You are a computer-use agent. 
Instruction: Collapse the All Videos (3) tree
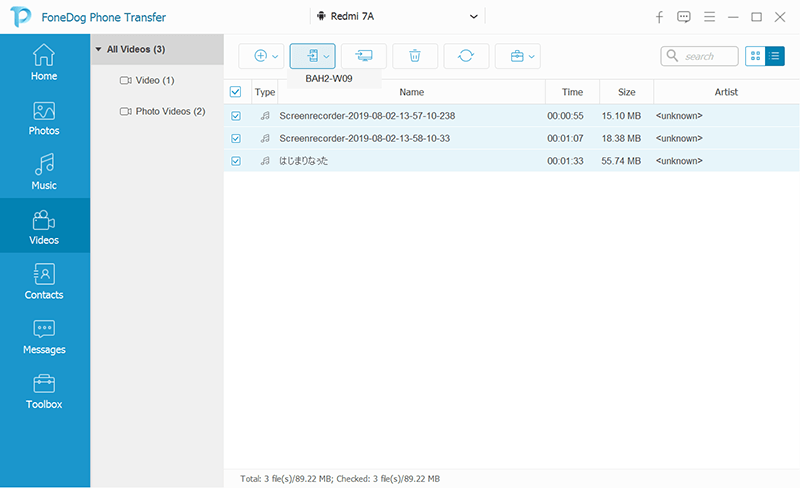tap(98, 49)
